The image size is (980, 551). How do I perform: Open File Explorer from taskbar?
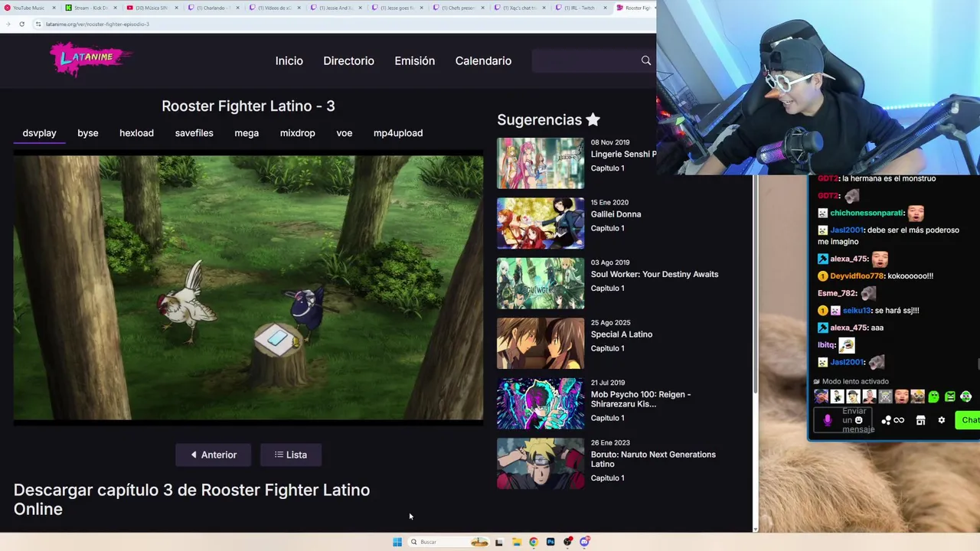point(517,542)
